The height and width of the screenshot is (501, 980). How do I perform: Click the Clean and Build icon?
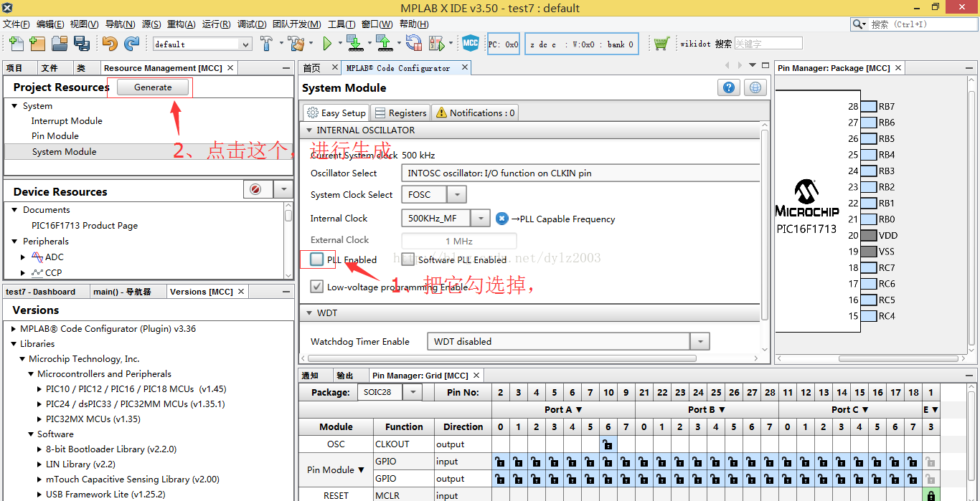click(296, 44)
